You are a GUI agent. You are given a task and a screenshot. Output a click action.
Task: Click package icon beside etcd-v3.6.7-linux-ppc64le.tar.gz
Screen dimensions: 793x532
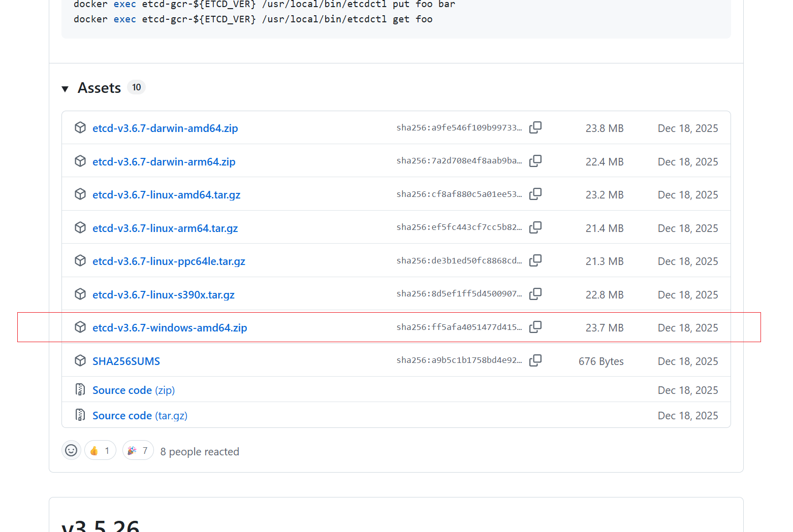(80, 260)
